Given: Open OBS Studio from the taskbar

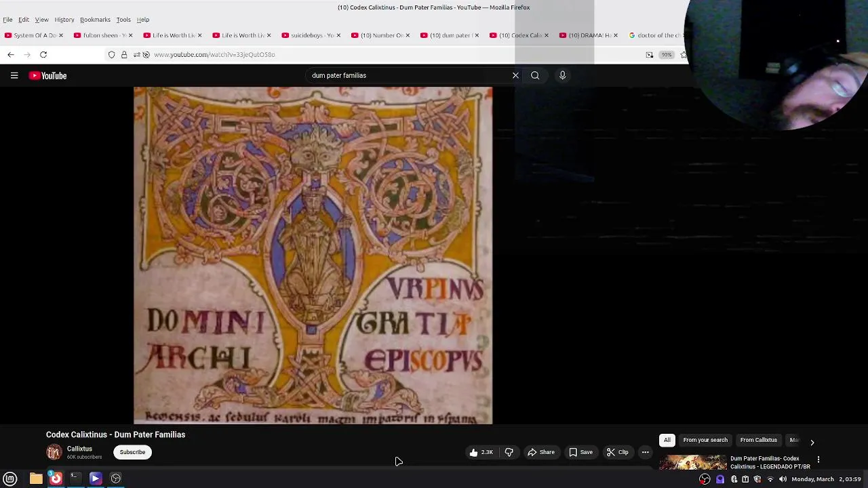Looking at the screenshot, I should 116,479.
